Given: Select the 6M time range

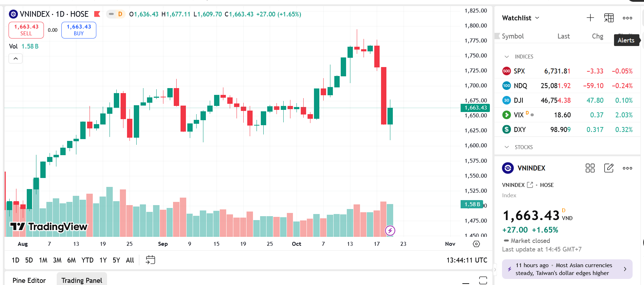Looking at the screenshot, I should [71, 260].
